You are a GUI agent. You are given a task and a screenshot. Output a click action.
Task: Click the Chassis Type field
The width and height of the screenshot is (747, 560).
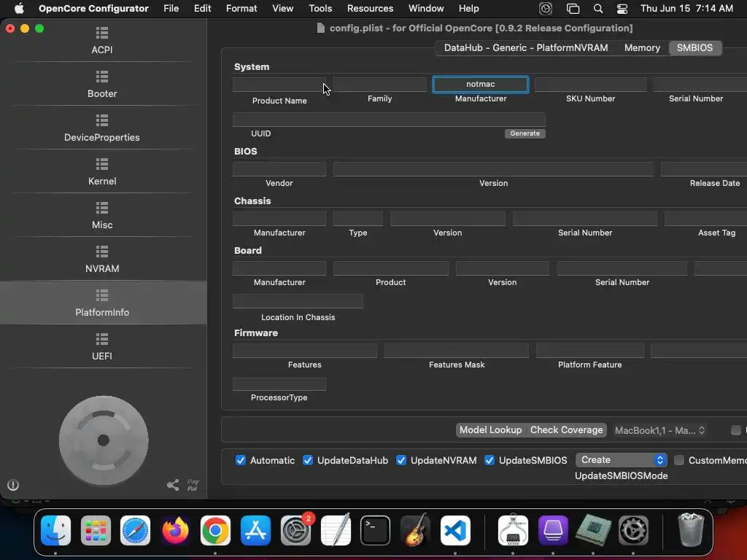[x=357, y=219]
